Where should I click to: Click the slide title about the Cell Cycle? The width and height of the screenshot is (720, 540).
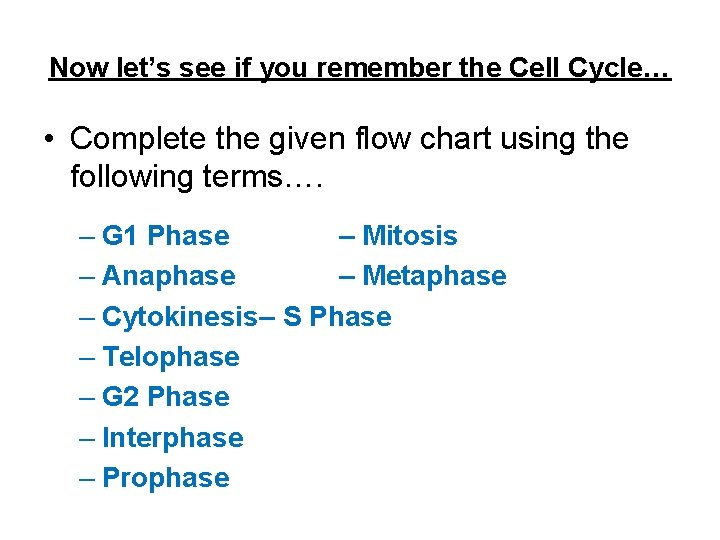coord(360,69)
